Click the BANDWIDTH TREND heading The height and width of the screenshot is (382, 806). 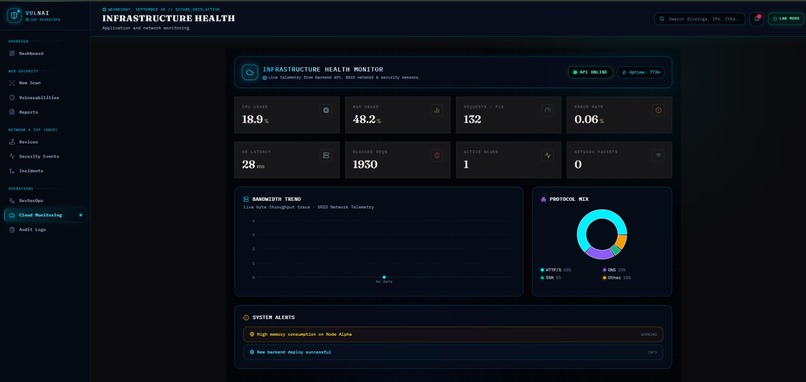[277, 199]
